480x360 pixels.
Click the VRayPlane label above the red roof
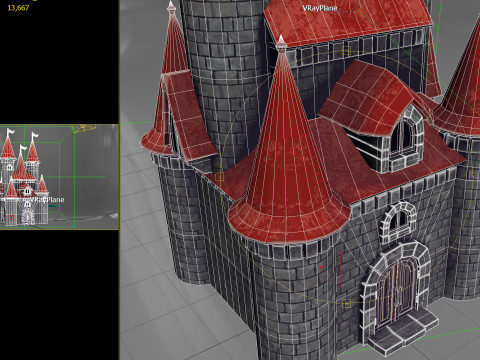tap(320, 8)
